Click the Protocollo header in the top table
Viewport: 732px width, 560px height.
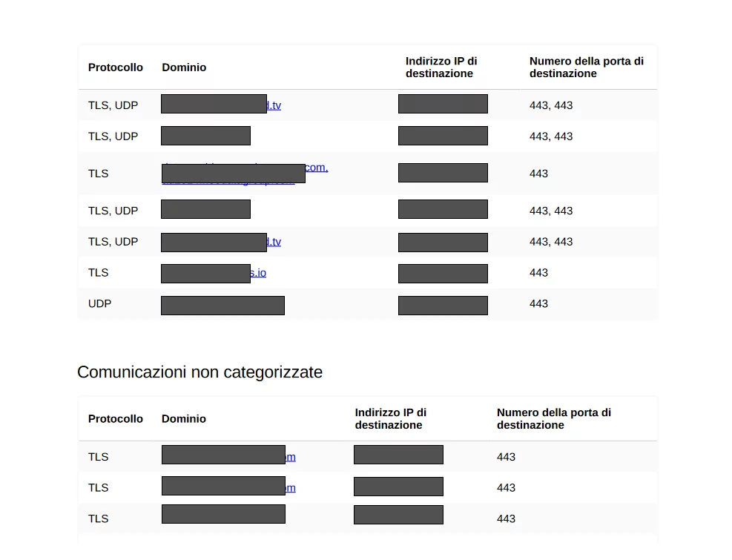[115, 67]
